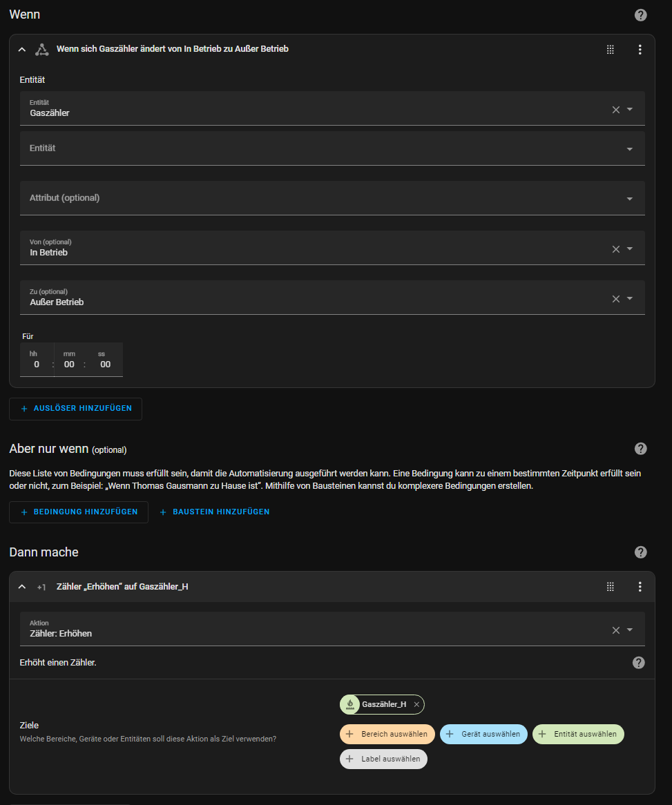Collapse the Zähler Erhöhen action card
Image resolution: width=672 pixels, height=805 pixels.
pos(22,587)
